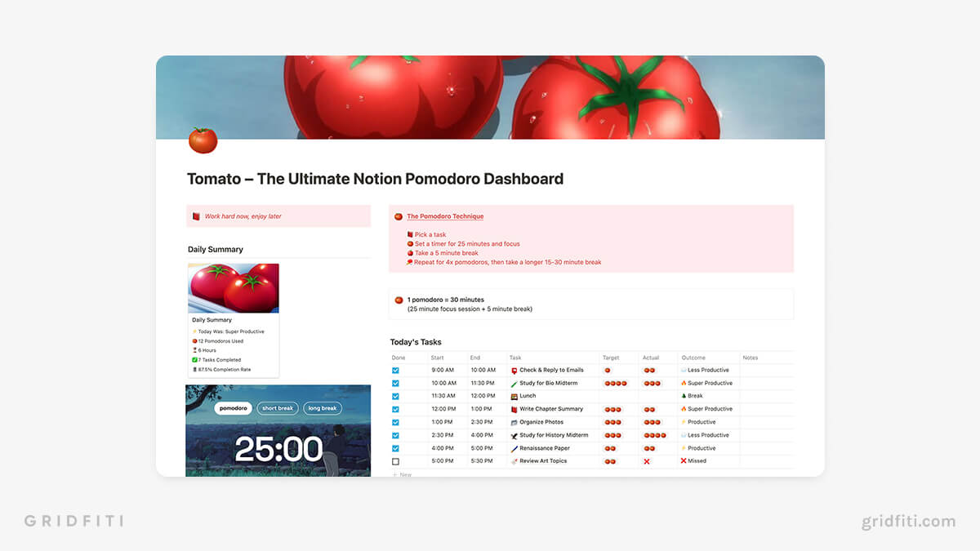
Task: Select the pomodoro timer tab
Action: click(x=234, y=408)
